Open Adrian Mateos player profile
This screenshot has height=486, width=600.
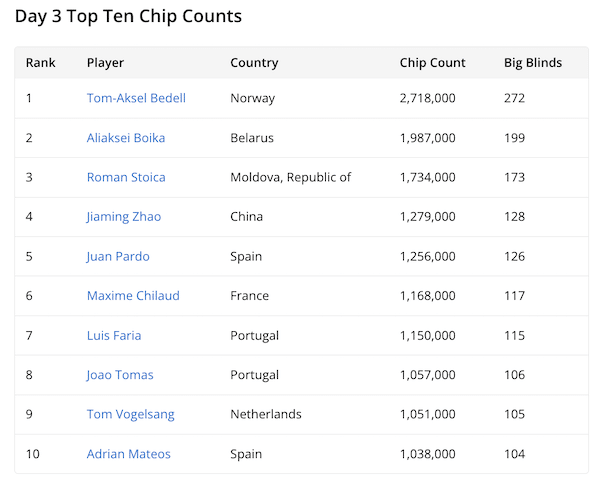(129, 454)
